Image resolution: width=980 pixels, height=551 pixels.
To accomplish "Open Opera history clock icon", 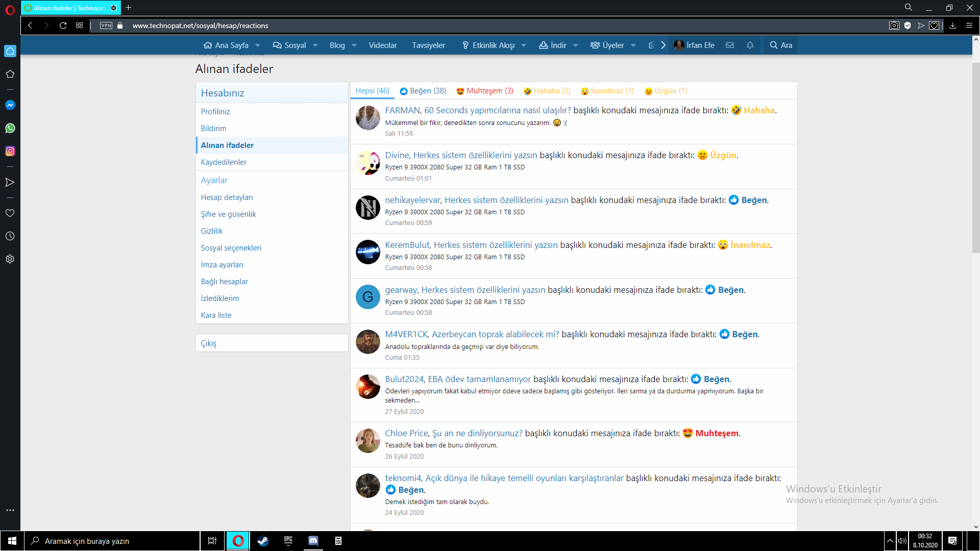I will click(x=10, y=236).
